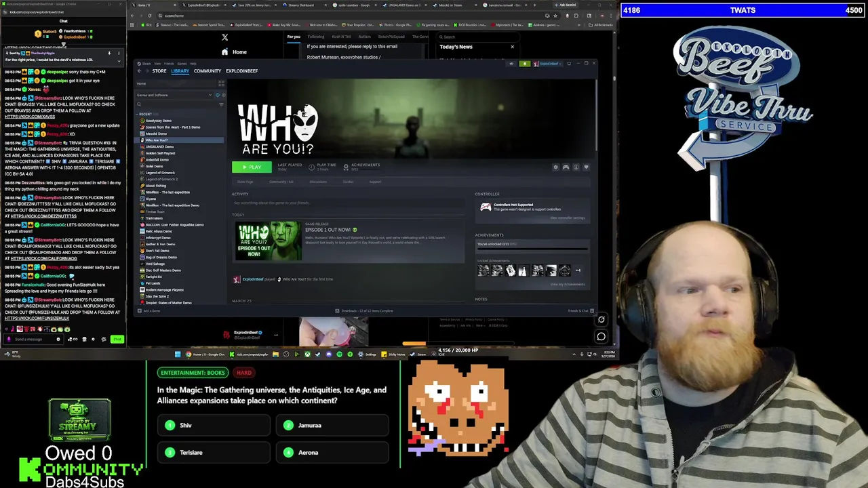Open Sticky Notes from the taskbar
The height and width of the screenshot is (488, 868).
pyautogui.click(x=393, y=354)
